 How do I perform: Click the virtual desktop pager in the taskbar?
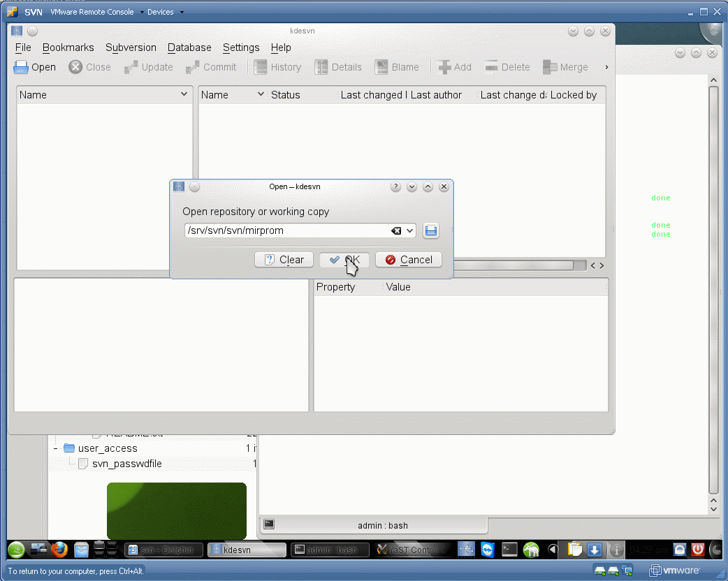[x=105, y=550]
